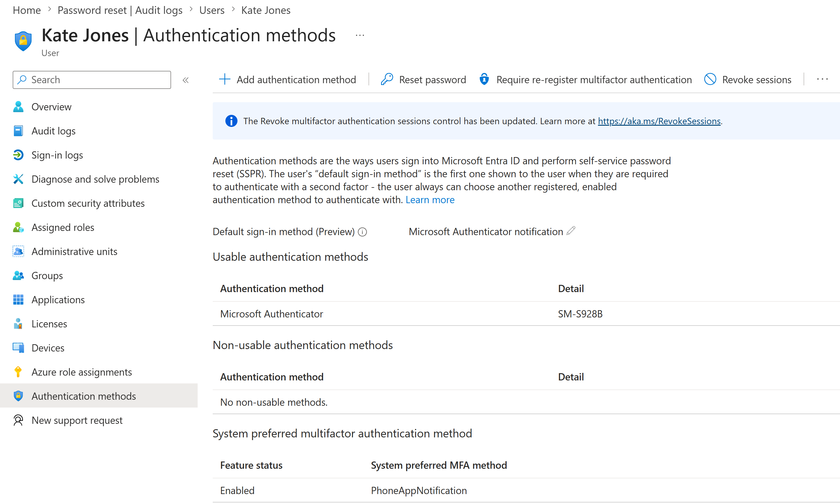Image resolution: width=840 pixels, height=504 pixels.
Task: Click the Azure role assignments key icon
Action: [x=18, y=372]
